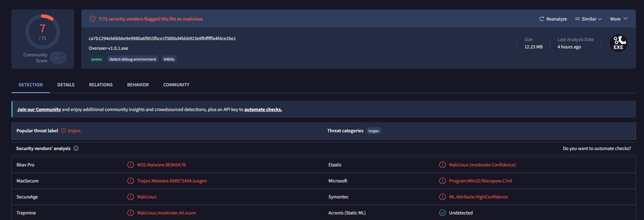644x220 pixels.
Task: Click the SecureAge alert icon
Action: click(131, 197)
